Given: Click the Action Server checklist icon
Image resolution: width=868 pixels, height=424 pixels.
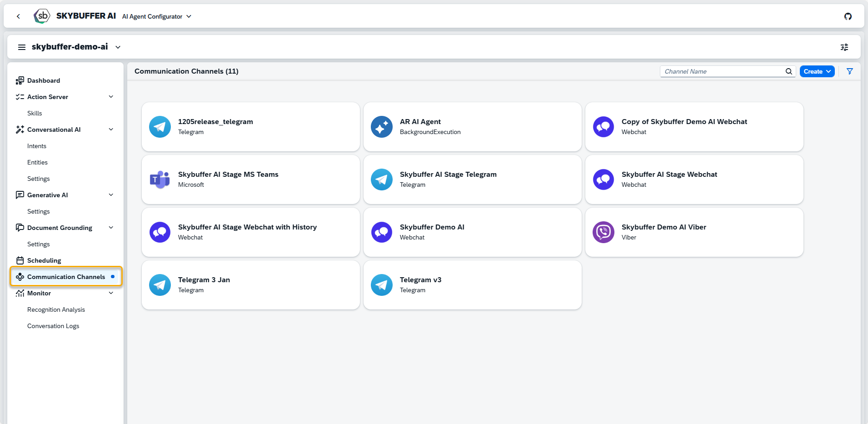Looking at the screenshot, I should (x=20, y=97).
